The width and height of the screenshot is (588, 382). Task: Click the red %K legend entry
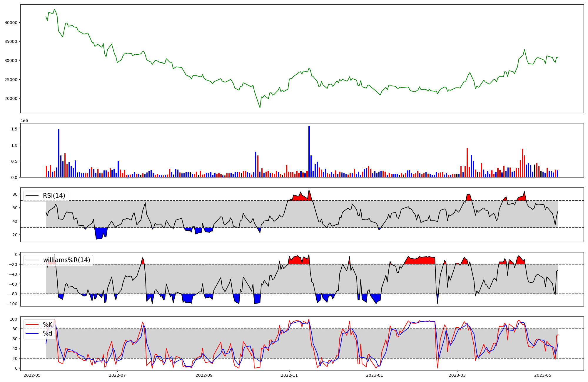pos(48,324)
